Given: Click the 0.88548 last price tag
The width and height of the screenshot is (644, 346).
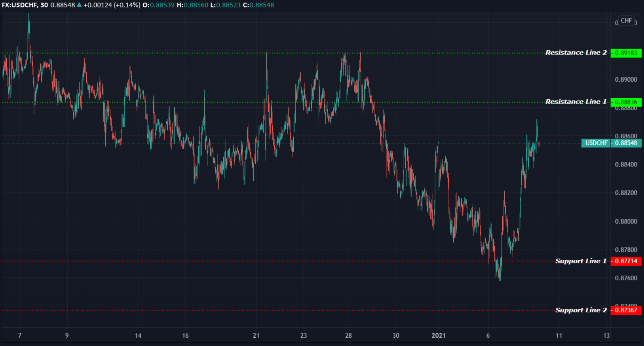Looking at the screenshot, I should (x=626, y=143).
